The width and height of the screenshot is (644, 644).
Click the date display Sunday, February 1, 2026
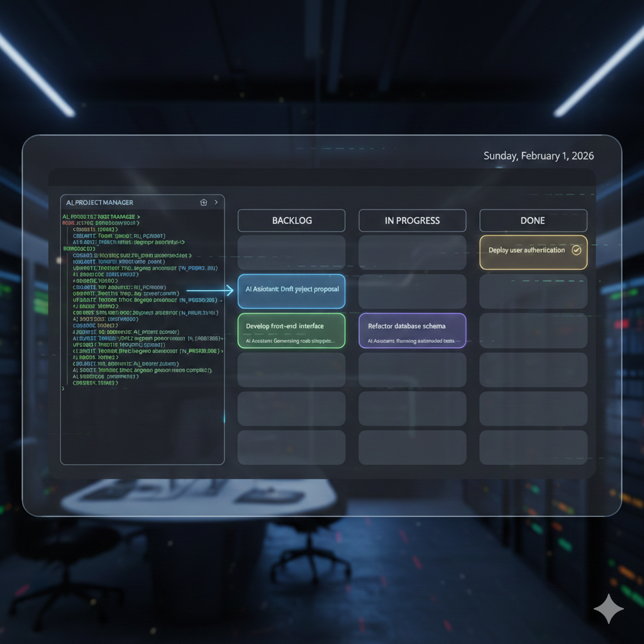[538, 155]
